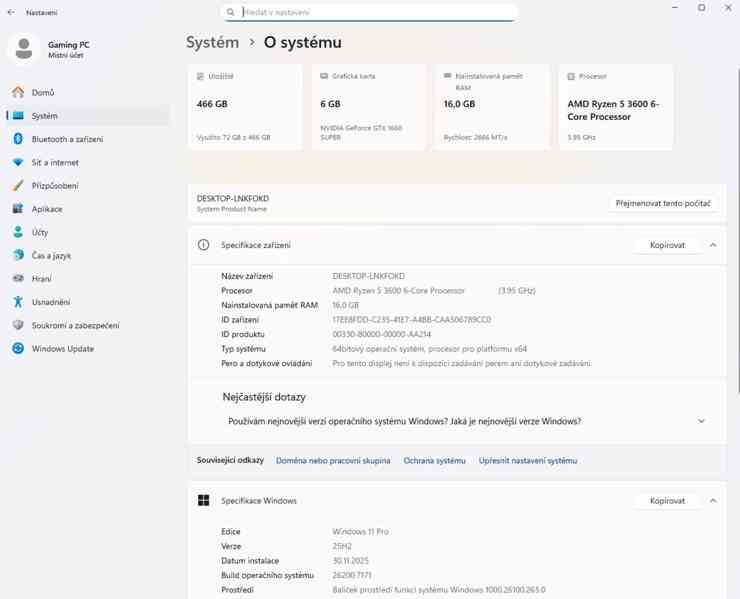Screen dimensions: 740x599
Task: Click the Domů home icon in sidebar
Action: (18, 93)
